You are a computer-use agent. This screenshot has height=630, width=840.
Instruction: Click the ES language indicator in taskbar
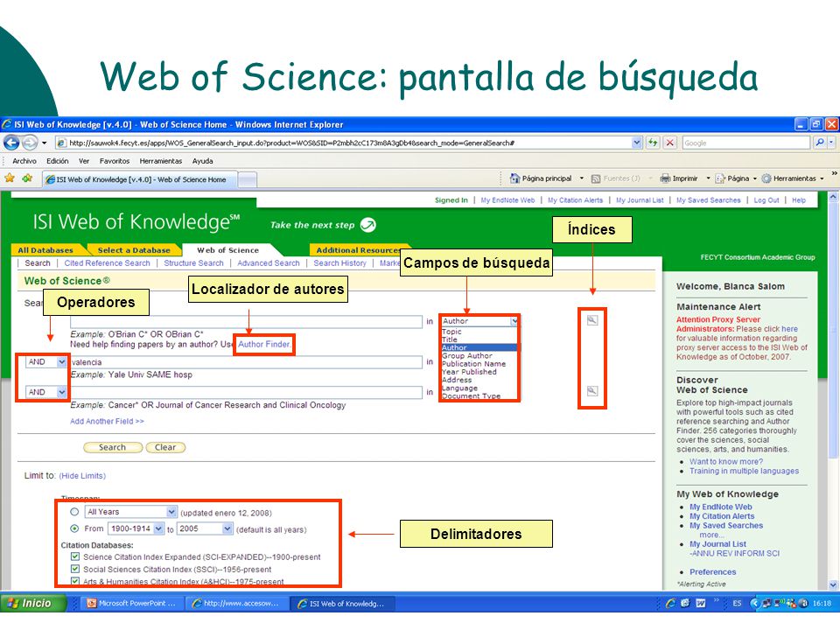737,603
